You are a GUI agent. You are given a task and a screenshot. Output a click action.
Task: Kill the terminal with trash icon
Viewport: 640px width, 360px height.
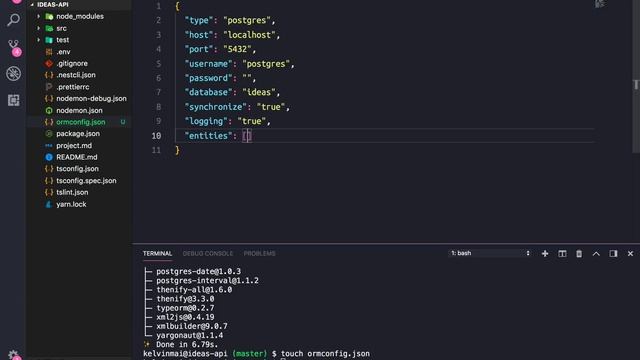tap(579, 253)
